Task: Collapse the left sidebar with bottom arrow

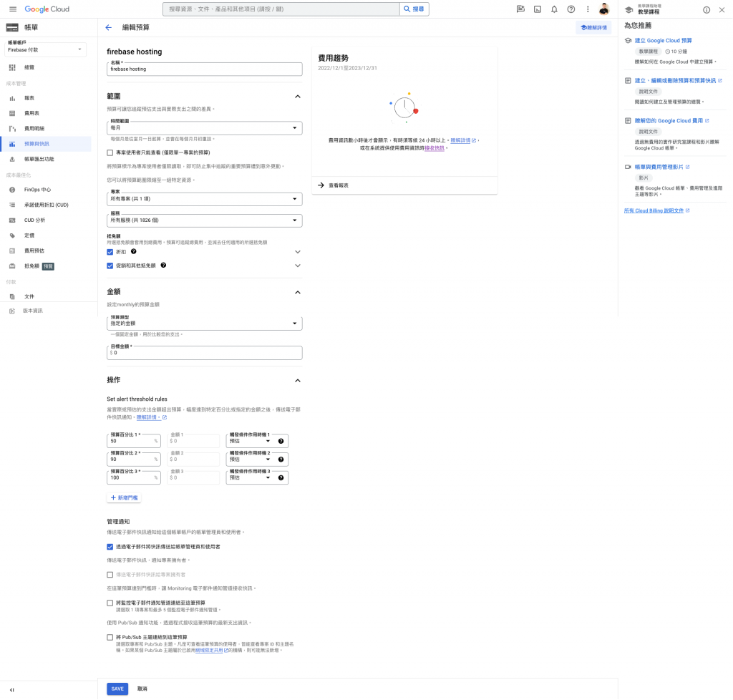Action: coord(11,690)
